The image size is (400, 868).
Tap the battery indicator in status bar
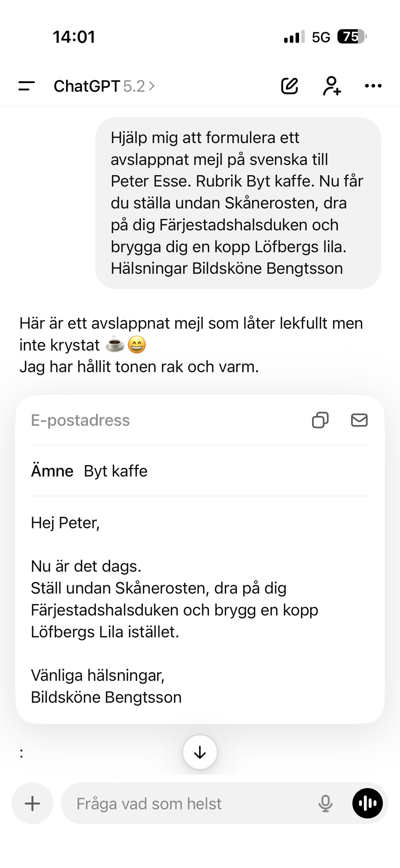[x=352, y=36]
